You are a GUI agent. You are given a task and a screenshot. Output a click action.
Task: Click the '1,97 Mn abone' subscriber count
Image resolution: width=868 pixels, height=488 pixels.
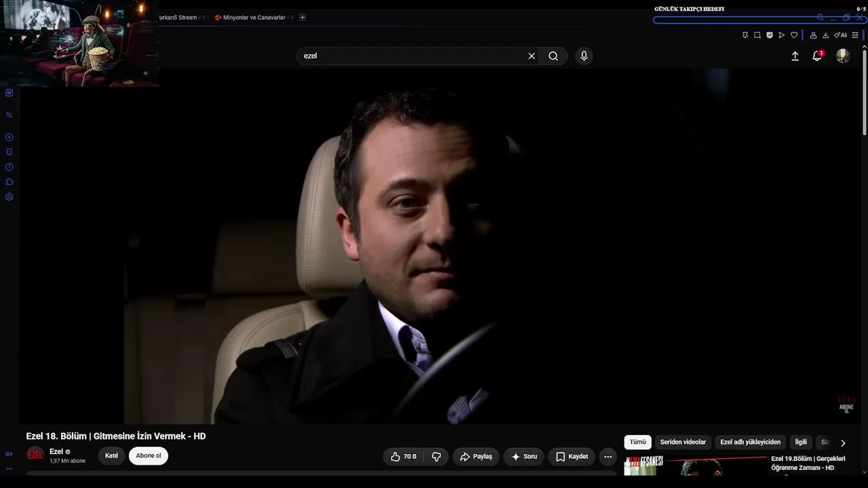(67, 461)
